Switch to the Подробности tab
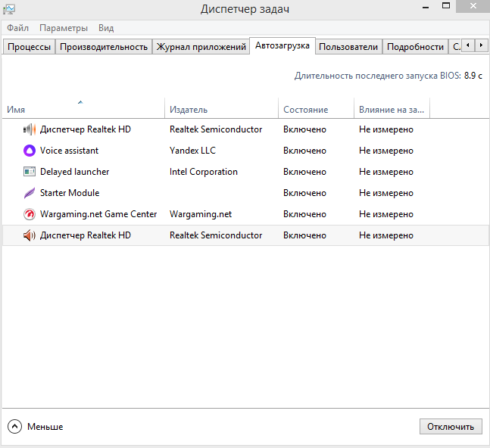 pos(415,47)
